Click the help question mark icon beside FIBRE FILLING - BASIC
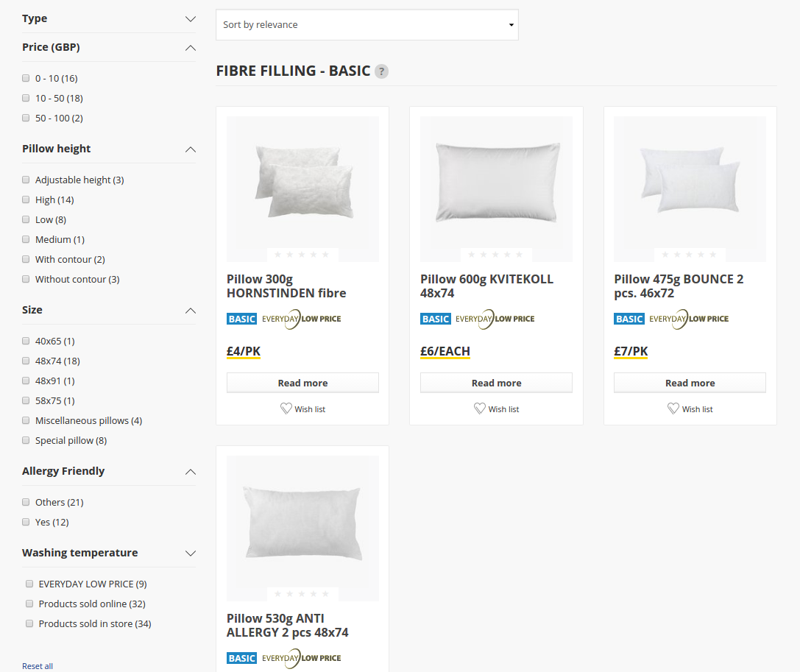The width and height of the screenshot is (800, 672). pos(381,71)
